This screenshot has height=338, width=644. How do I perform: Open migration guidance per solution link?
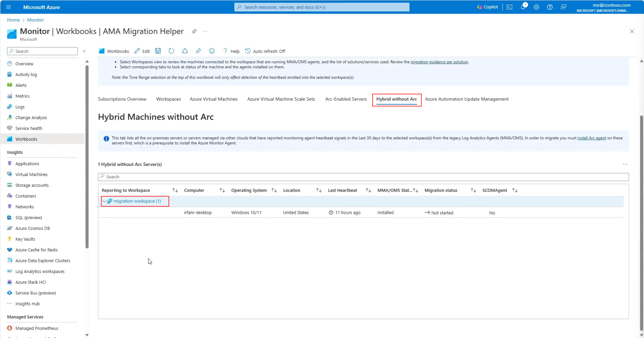click(439, 62)
